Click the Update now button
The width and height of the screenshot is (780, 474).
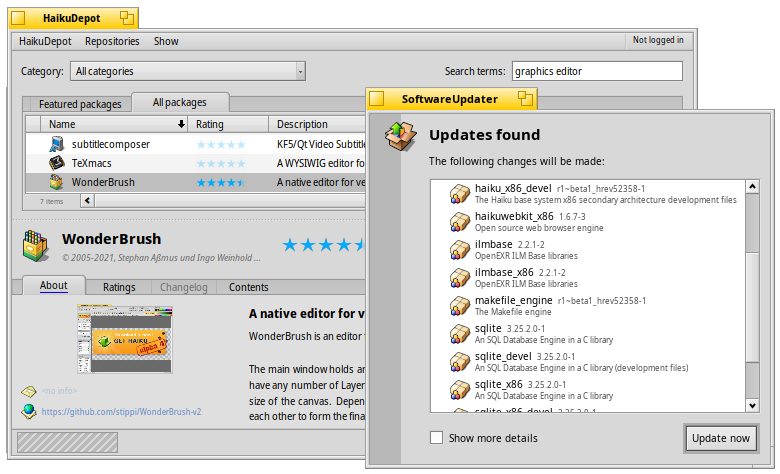click(x=721, y=438)
